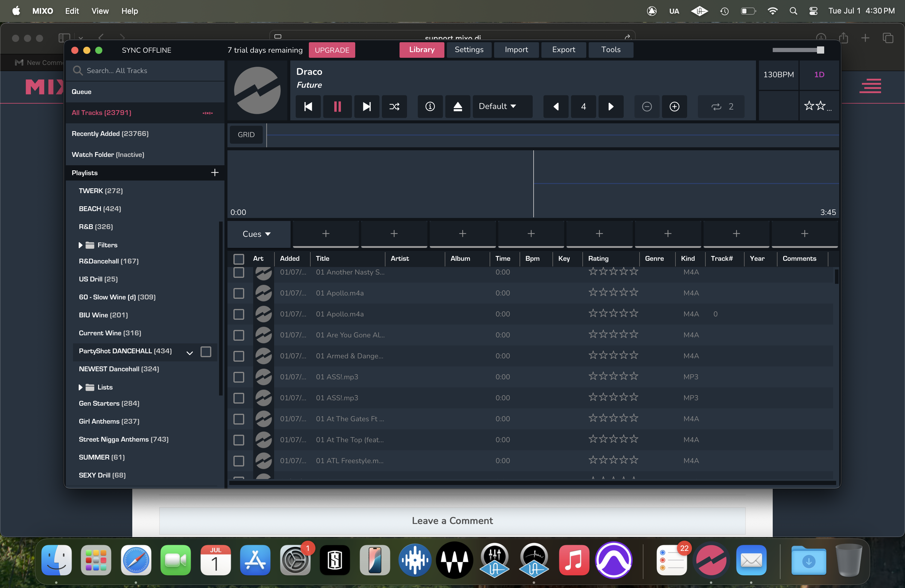The image size is (905, 588).
Task: Click the GRID button
Action: pyautogui.click(x=246, y=135)
